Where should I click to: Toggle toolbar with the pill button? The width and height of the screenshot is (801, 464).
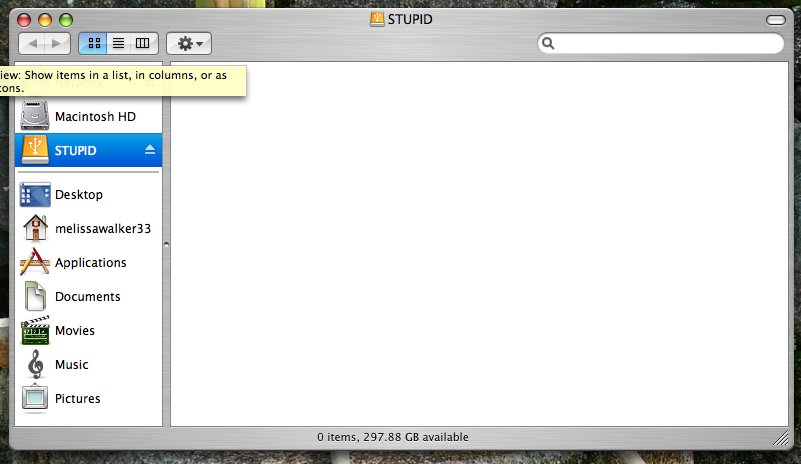[775, 20]
